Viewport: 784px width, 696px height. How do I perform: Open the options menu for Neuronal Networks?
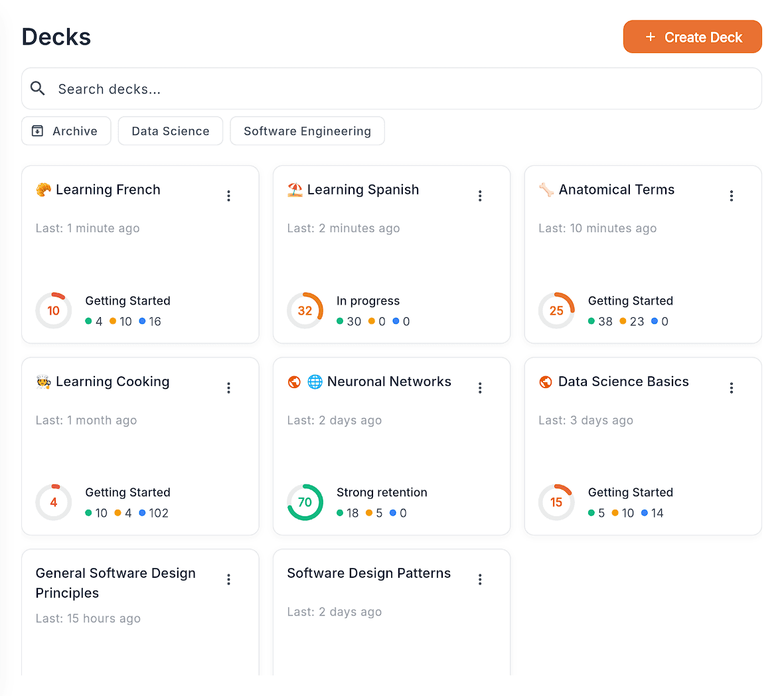tap(480, 387)
